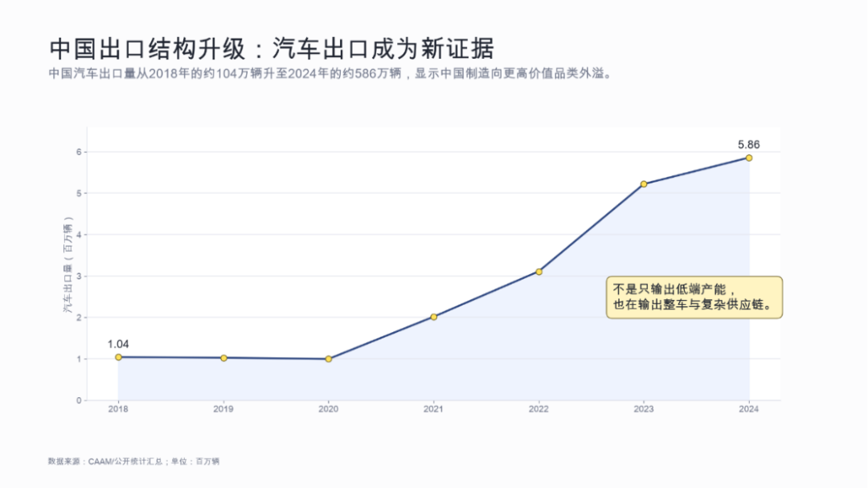Select the yellow annotation callout box
This screenshot has width=868, height=488.
coord(694,297)
